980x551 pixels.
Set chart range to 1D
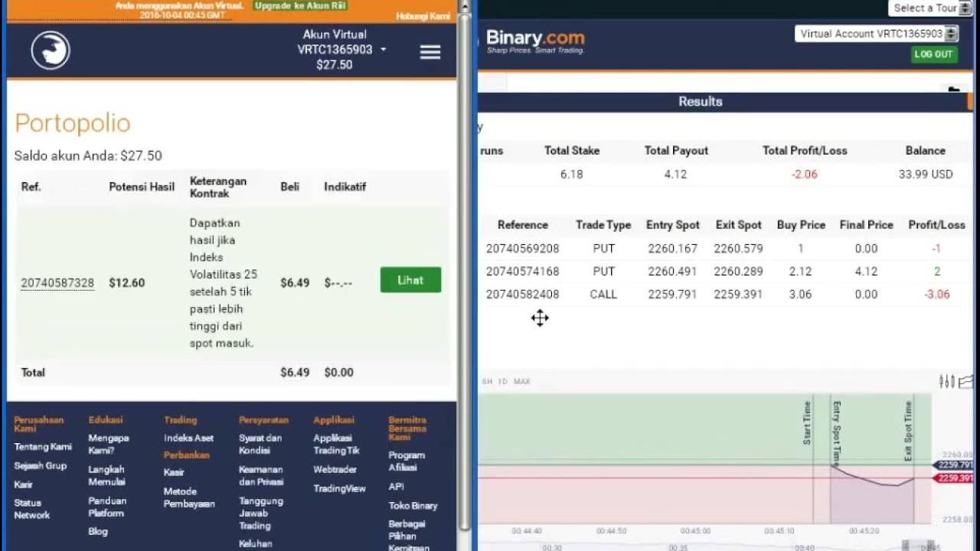pos(502,381)
